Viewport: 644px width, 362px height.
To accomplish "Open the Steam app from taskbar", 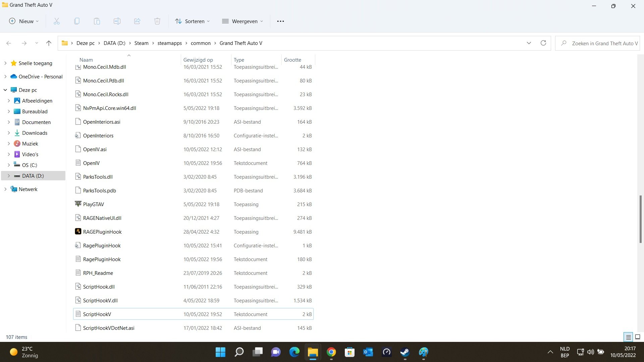I will 405,352.
